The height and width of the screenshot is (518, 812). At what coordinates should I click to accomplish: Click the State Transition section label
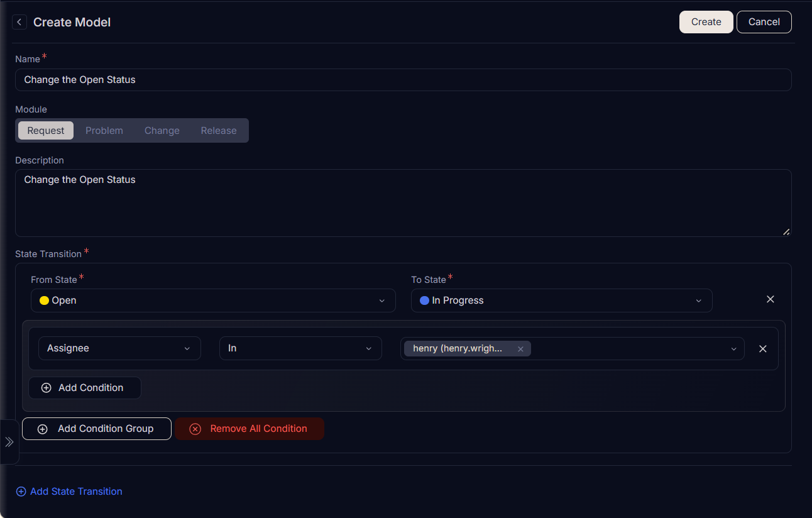click(x=48, y=254)
